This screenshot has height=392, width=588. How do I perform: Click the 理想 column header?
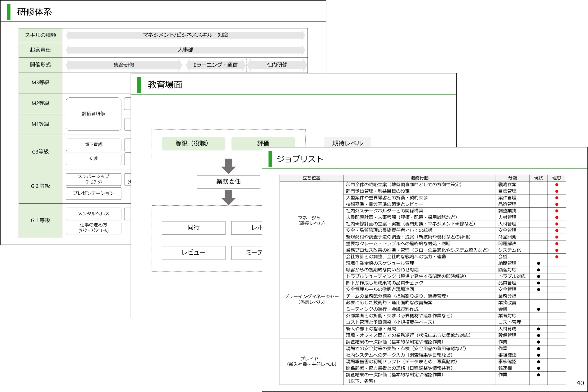[x=556, y=178]
